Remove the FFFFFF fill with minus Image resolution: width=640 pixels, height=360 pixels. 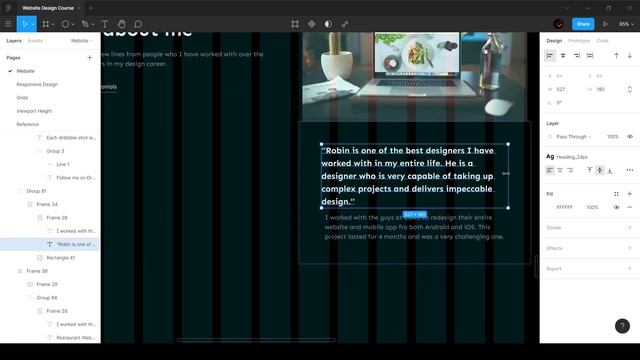(630, 207)
